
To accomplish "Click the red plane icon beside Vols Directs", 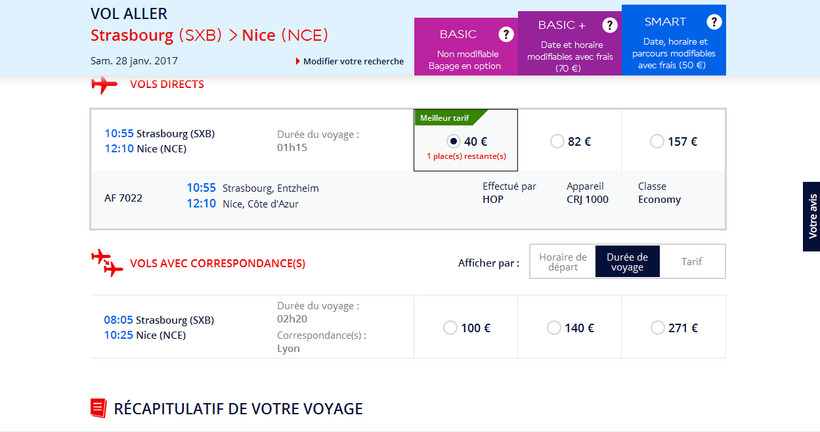I will pyautogui.click(x=104, y=85).
